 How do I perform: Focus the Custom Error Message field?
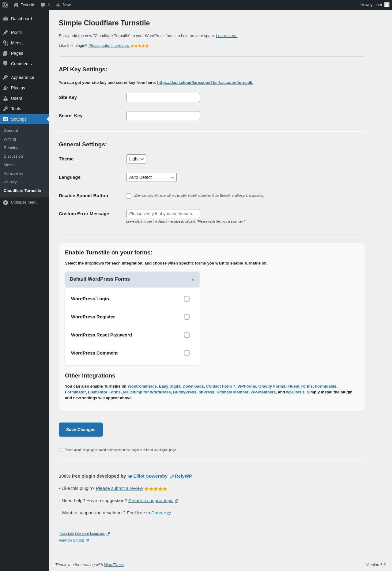163,214
